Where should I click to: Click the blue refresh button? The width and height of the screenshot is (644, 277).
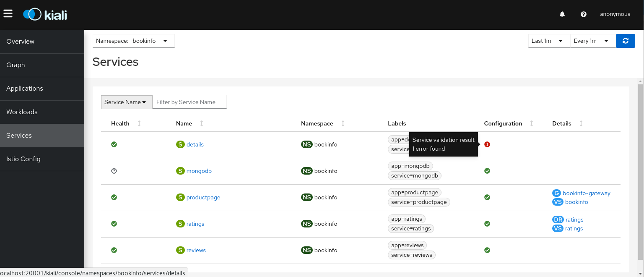click(625, 41)
